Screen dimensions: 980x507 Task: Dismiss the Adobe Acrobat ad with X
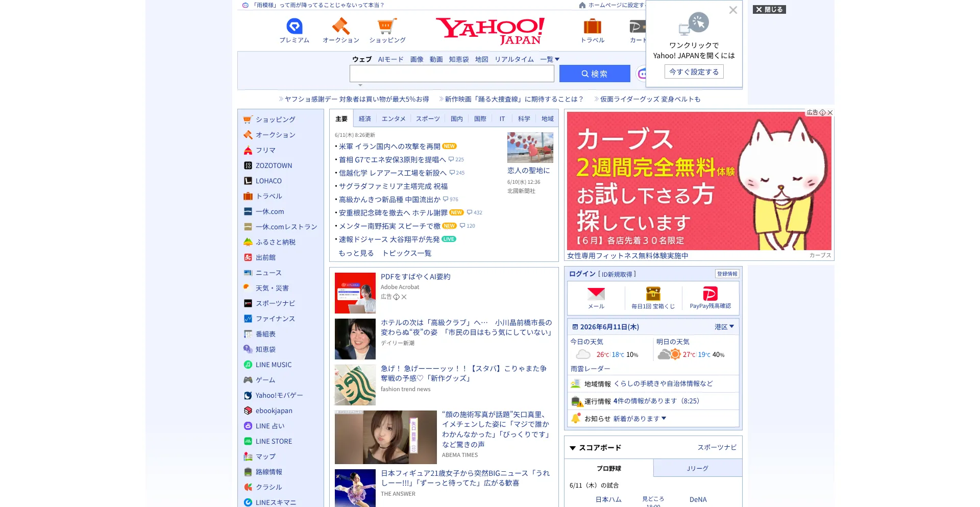[x=404, y=297]
